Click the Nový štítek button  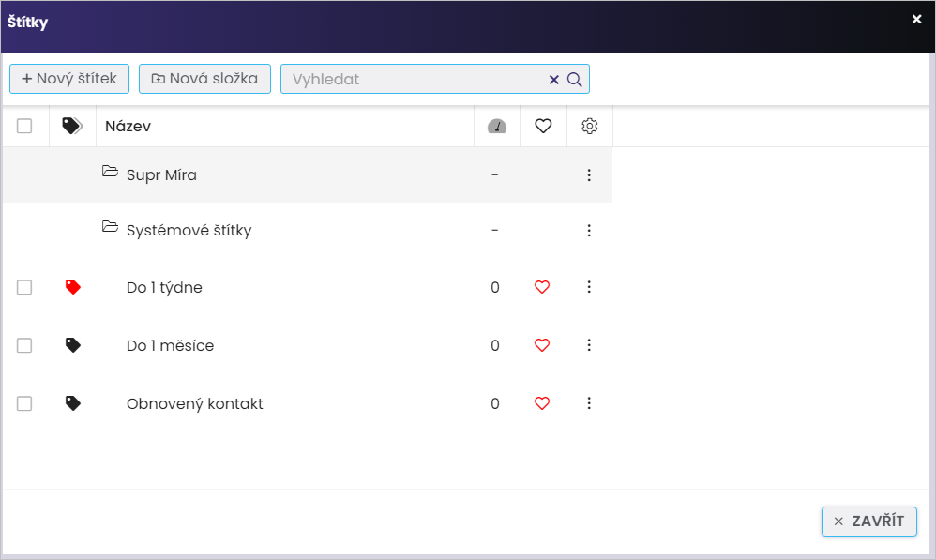pyautogui.click(x=69, y=79)
